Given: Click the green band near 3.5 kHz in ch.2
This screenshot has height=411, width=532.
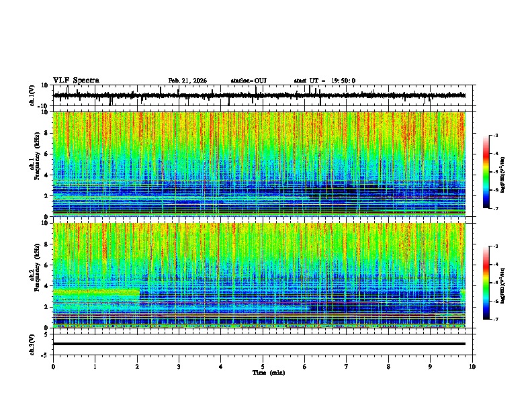Looking at the screenshot, I should coord(96,291).
